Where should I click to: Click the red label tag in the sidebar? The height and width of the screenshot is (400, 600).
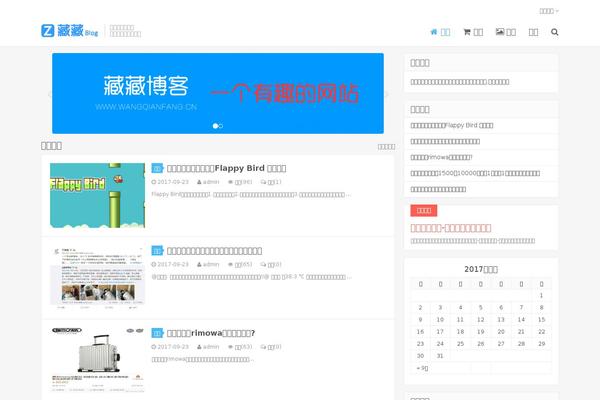click(424, 211)
